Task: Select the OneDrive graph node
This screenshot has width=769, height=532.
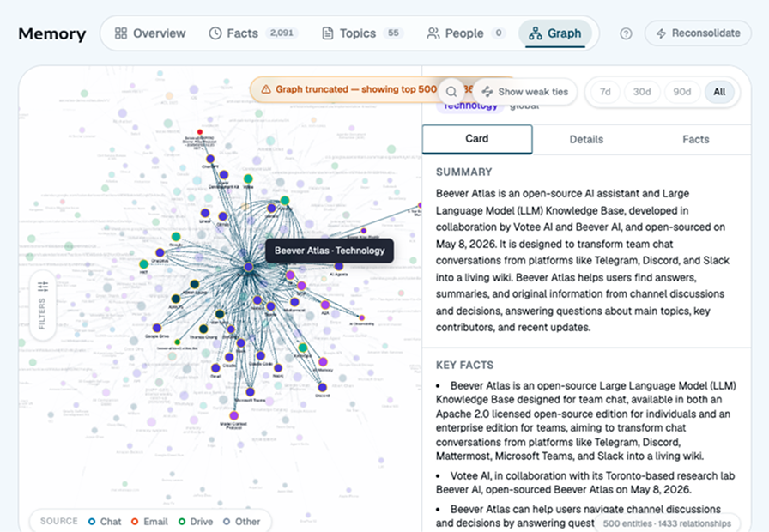Action: (160, 252)
